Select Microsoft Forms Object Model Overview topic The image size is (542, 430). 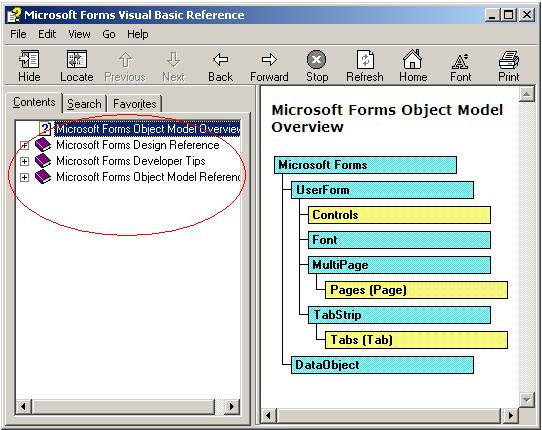[148, 129]
